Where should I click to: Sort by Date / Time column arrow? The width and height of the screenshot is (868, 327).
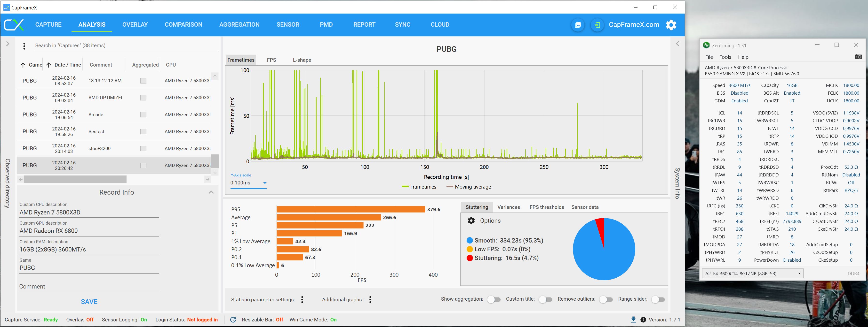pyautogui.click(x=48, y=65)
